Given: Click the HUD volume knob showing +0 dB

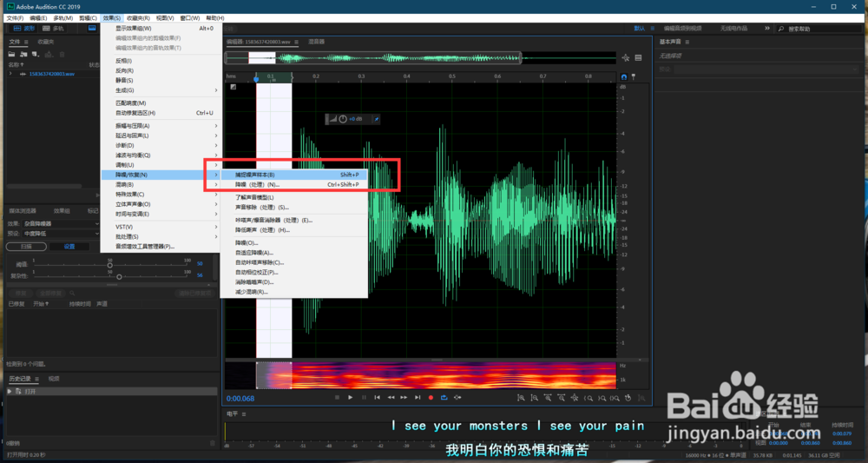Looking at the screenshot, I should click(343, 119).
